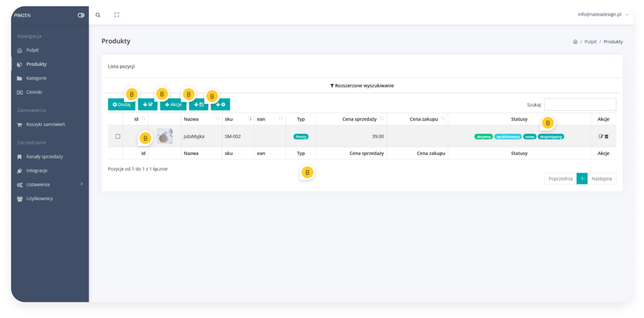Viewport: 644px width, 318px height.
Task: Sort the table by sku column
Action: [238, 119]
